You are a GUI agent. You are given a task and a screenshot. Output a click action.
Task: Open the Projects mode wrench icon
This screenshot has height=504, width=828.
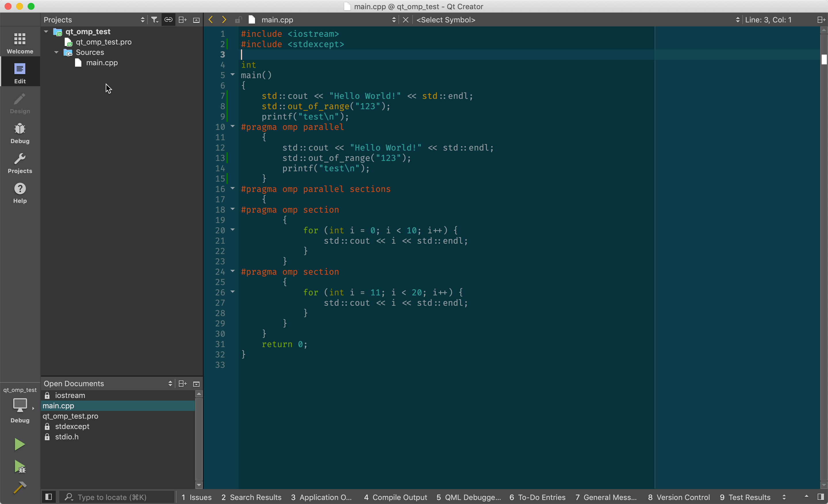(20, 163)
